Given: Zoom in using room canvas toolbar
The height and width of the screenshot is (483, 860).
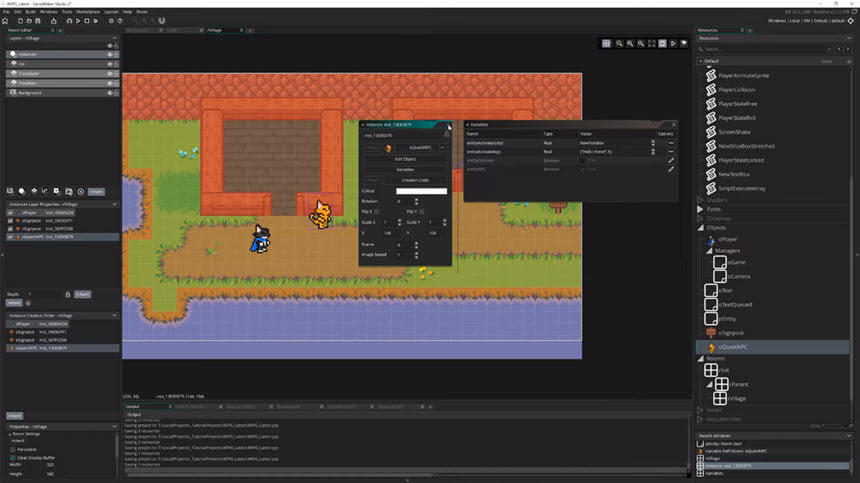Looking at the screenshot, I should click(x=641, y=43).
